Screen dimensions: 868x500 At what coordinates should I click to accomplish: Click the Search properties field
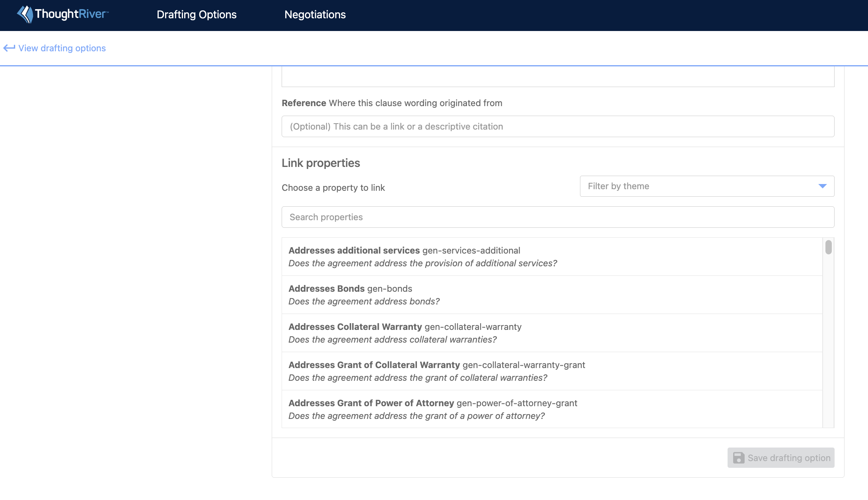558,217
